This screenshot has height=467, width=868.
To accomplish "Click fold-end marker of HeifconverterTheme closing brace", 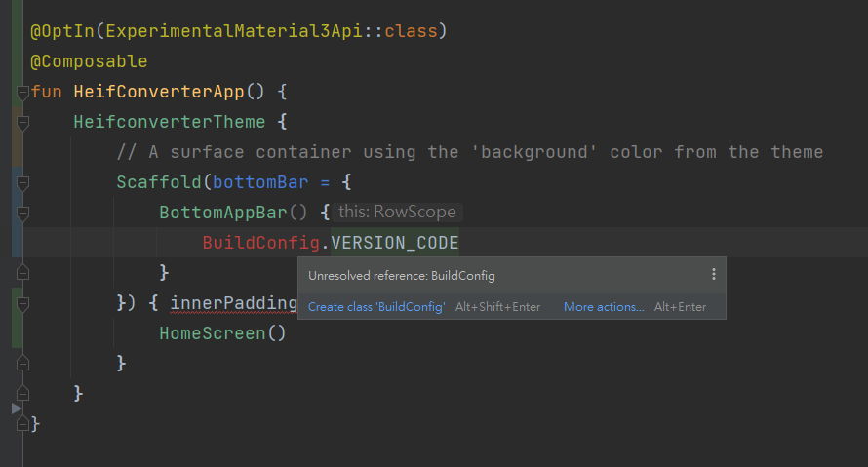I will pos(22,393).
